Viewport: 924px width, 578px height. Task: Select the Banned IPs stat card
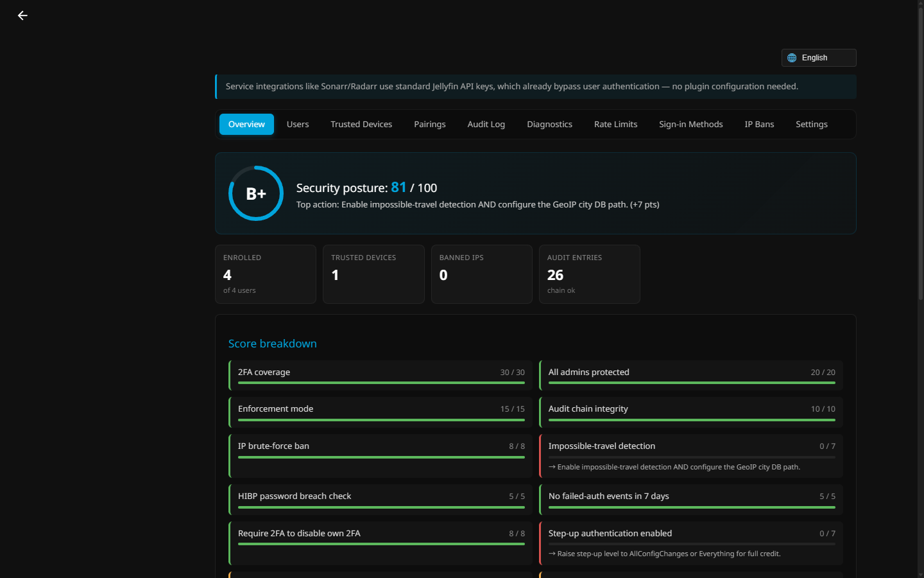(x=482, y=274)
